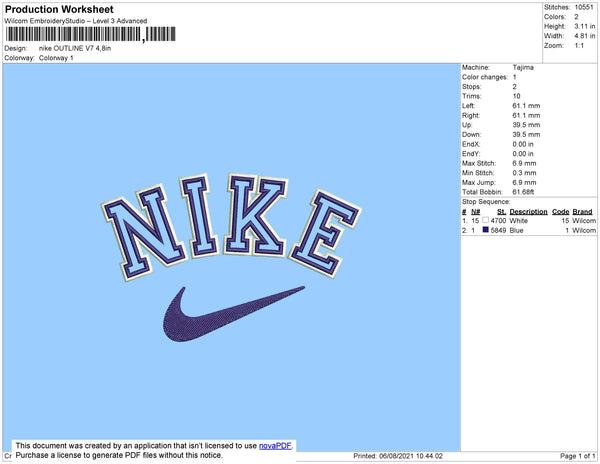This screenshot has height=464, width=600.
Task: Select the EndX value 0.00 in
Action: tap(523, 144)
